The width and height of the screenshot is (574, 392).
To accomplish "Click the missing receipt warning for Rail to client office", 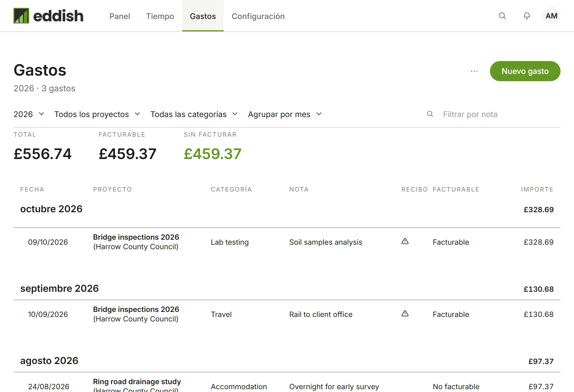I will click(405, 314).
